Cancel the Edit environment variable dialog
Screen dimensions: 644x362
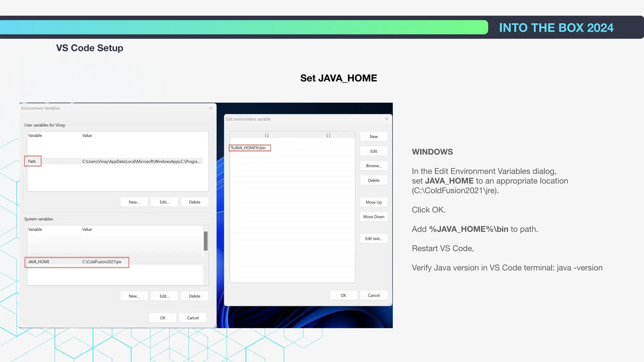click(x=374, y=295)
